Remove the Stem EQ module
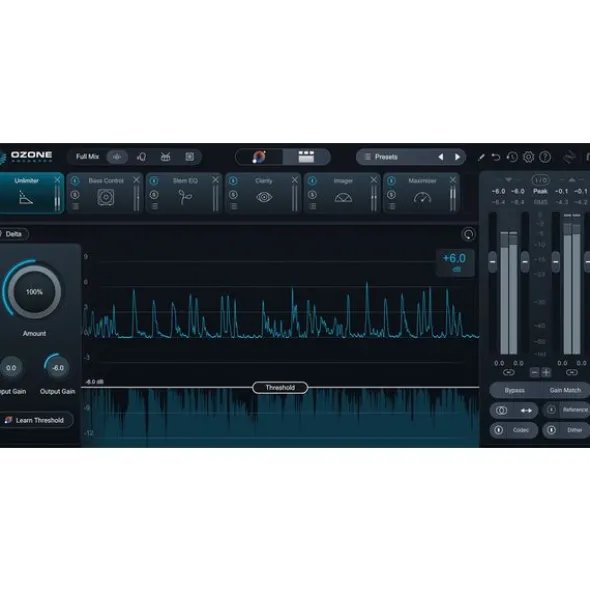The image size is (590, 591). pyautogui.click(x=215, y=180)
